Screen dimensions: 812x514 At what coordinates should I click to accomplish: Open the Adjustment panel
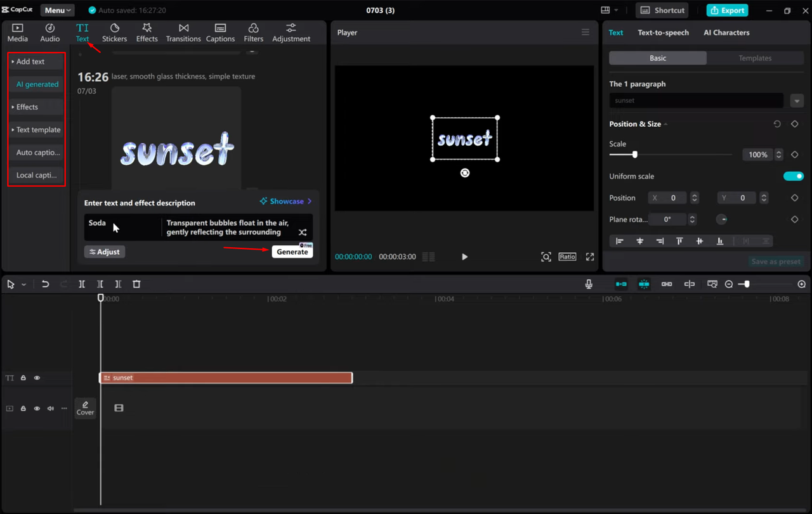[291, 32]
